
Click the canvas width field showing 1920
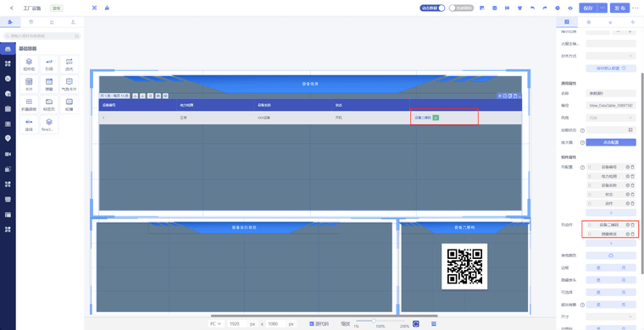237,324
